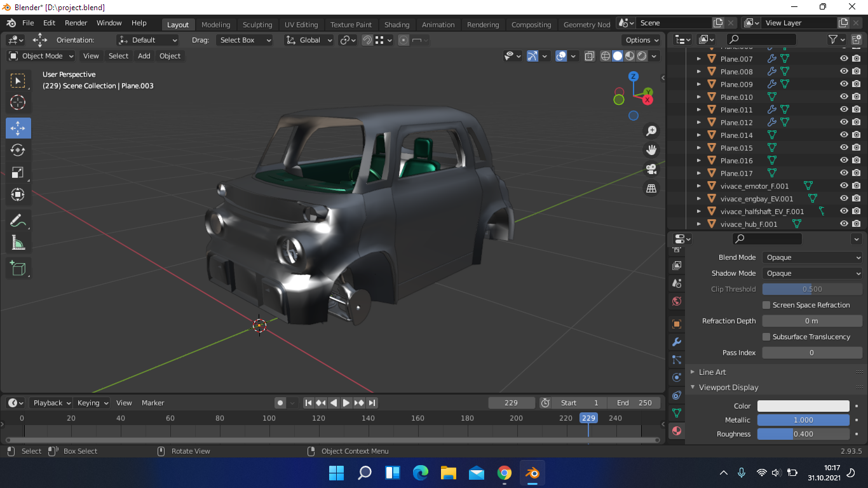Select the Move tool

point(18,128)
